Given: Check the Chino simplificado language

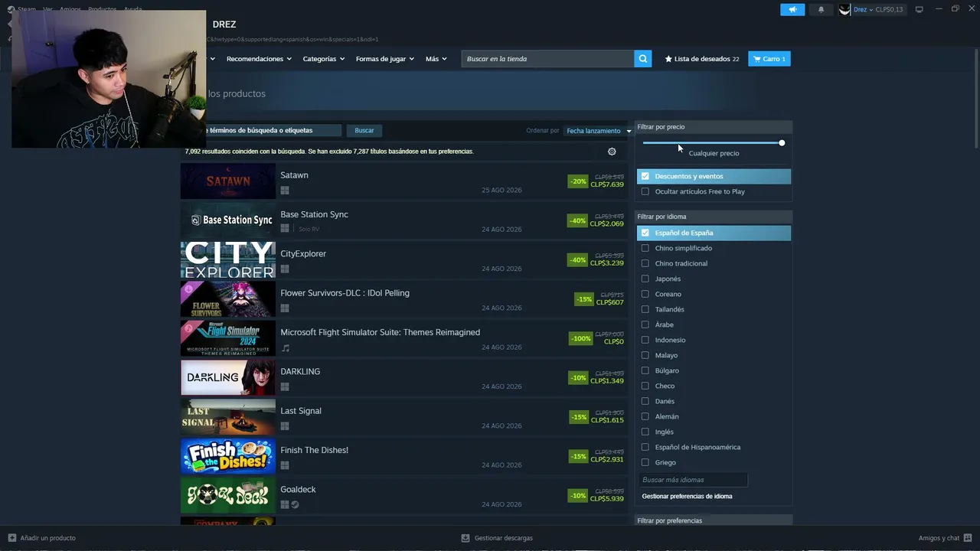Looking at the screenshot, I should click(645, 248).
